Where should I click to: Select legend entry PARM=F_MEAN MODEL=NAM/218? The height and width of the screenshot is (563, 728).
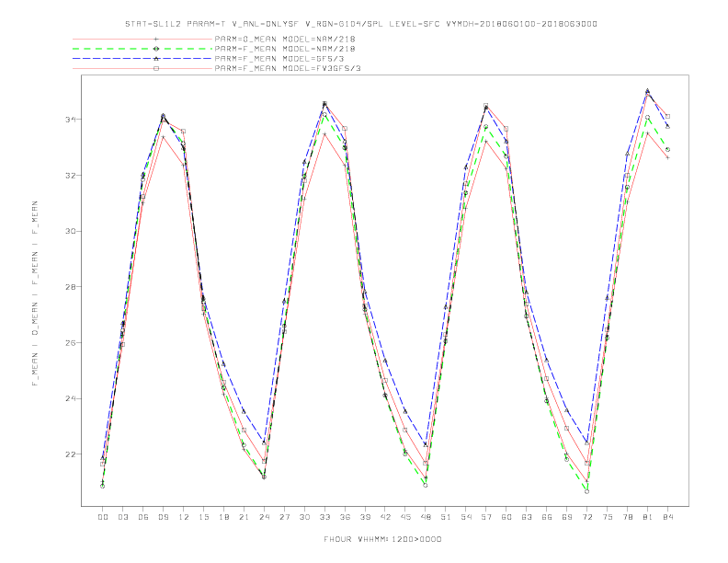214,49
